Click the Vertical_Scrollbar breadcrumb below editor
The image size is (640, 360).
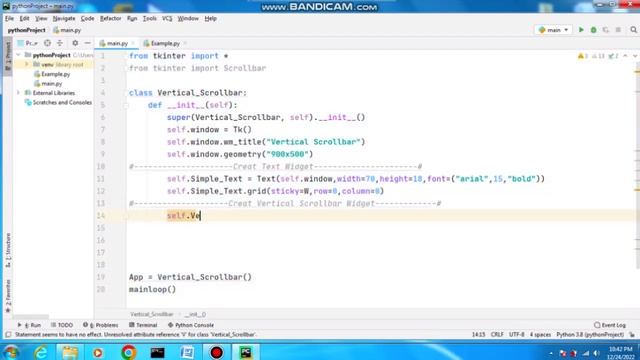pyautogui.click(x=152, y=314)
